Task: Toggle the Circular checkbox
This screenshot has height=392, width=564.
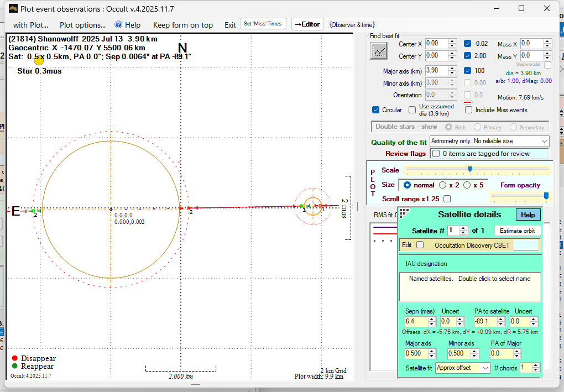Action: point(376,110)
